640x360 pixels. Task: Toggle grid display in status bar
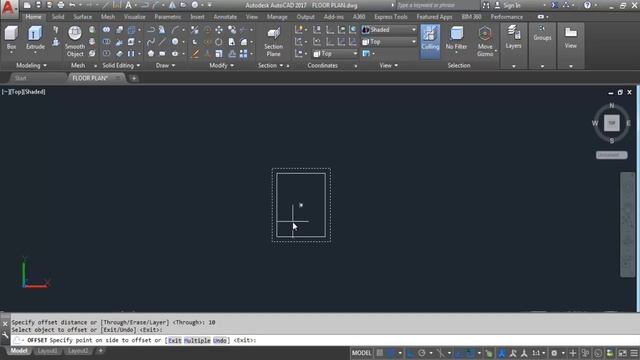pos(380,353)
